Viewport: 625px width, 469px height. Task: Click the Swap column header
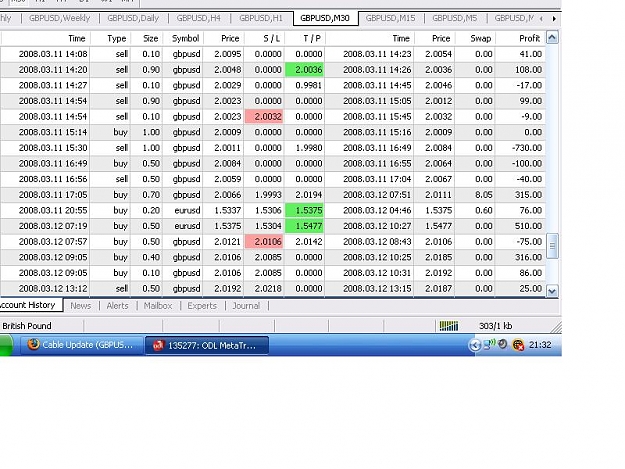[475, 38]
